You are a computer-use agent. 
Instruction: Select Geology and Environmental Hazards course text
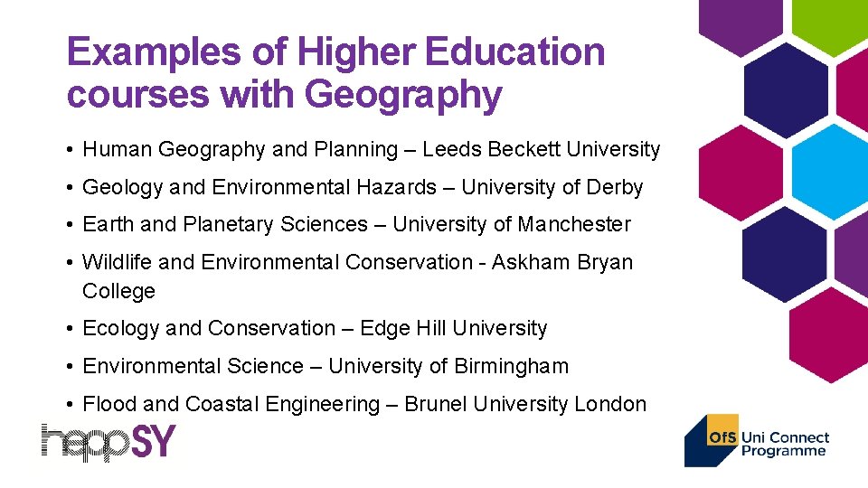point(259,188)
